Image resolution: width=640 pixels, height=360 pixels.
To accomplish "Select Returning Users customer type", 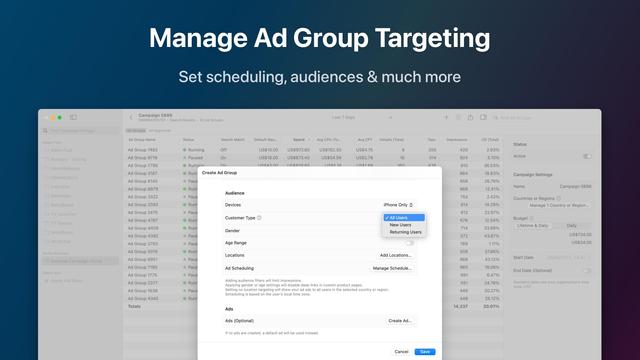I will pos(404,232).
